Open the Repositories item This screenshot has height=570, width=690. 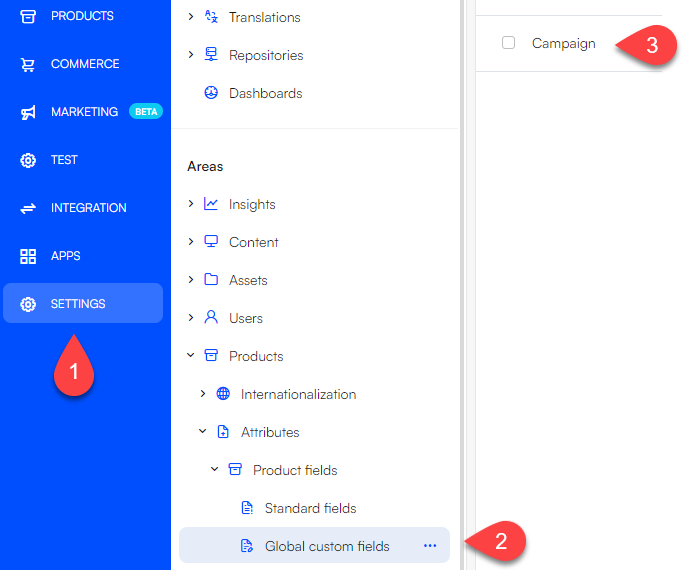(x=265, y=55)
